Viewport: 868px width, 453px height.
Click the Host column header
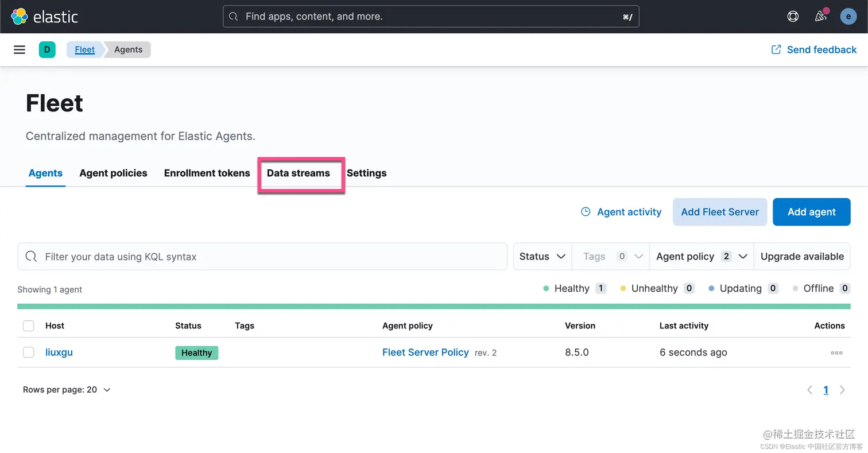(55, 326)
